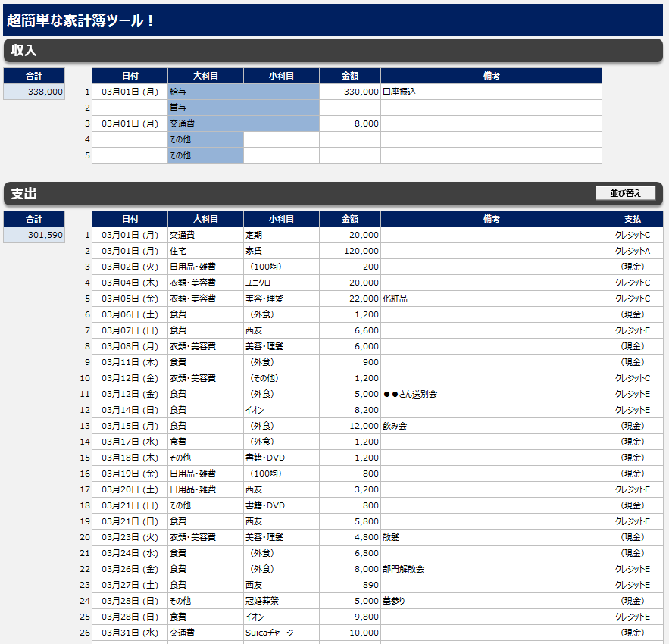Click the 部門解散会 remark cell
Image resolution: width=669 pixels, height=644 pixels.
coord(491,569)
